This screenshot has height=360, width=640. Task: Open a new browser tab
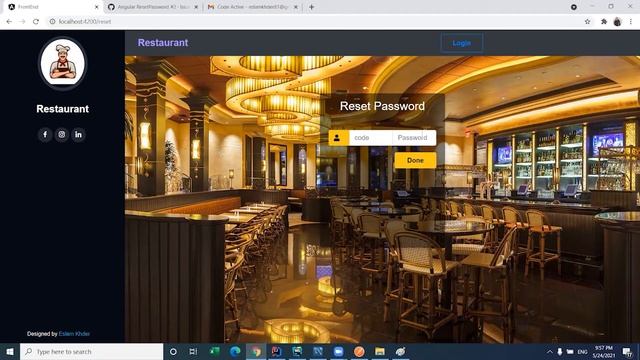311,7
